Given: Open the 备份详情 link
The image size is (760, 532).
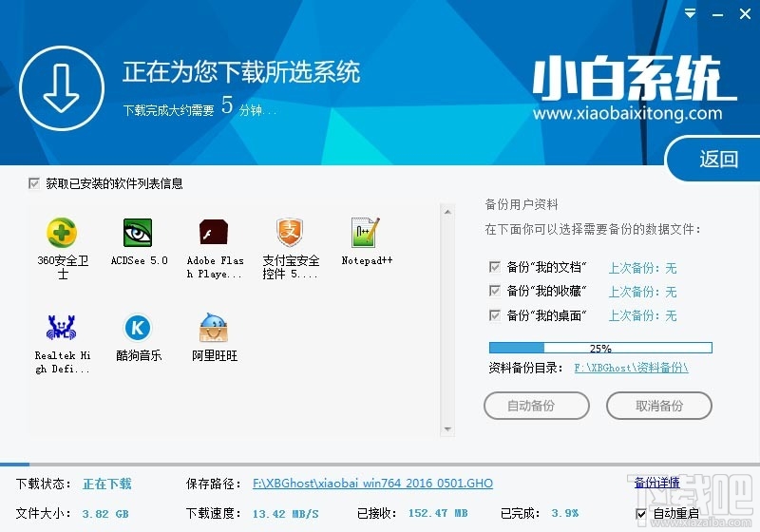Looking at the screenshot, I should coord(657,482).
